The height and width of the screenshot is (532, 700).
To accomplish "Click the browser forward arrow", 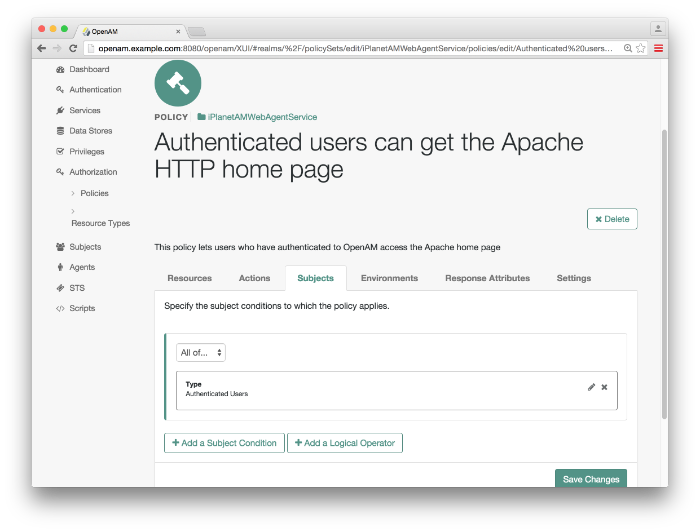I will click(57, 48).
